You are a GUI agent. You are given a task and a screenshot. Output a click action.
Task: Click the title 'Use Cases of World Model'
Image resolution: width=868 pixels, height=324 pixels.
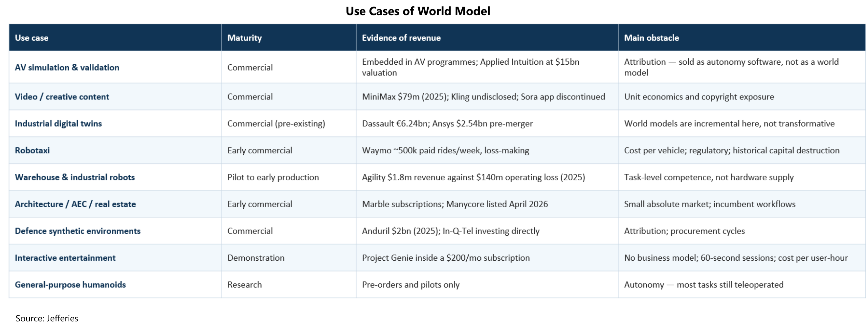418,11
